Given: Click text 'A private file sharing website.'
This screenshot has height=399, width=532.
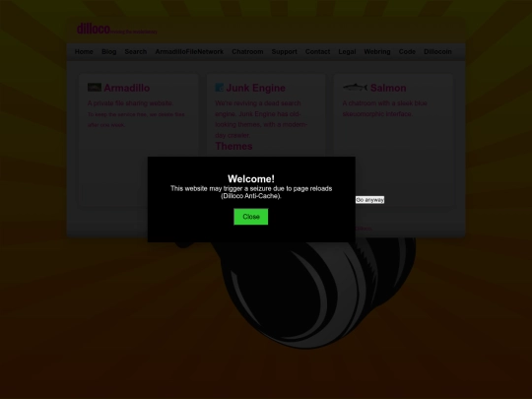Looking at the screenshot, I should pos(130,103).
